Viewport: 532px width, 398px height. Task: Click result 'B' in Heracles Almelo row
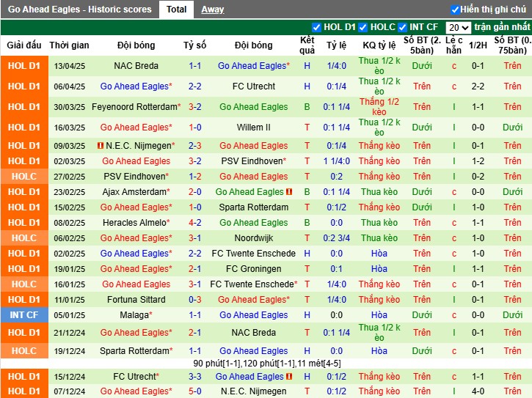tap(307, 223)
